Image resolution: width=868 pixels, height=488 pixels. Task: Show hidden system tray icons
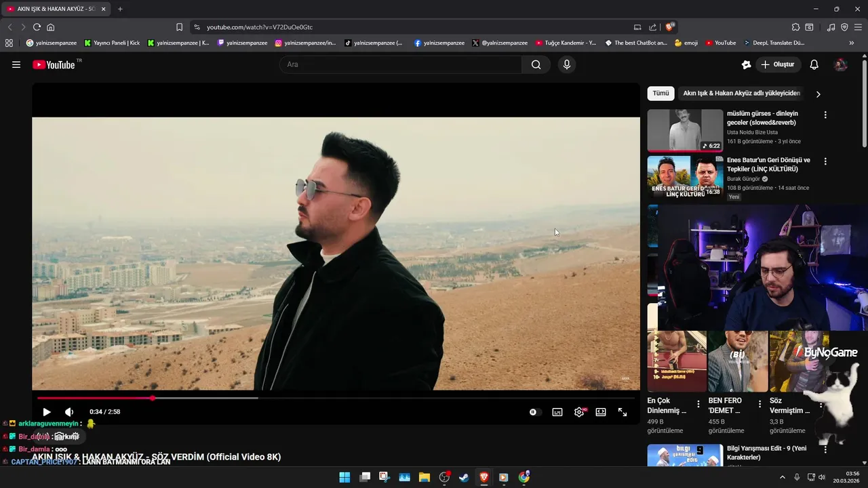pos(782,477)
